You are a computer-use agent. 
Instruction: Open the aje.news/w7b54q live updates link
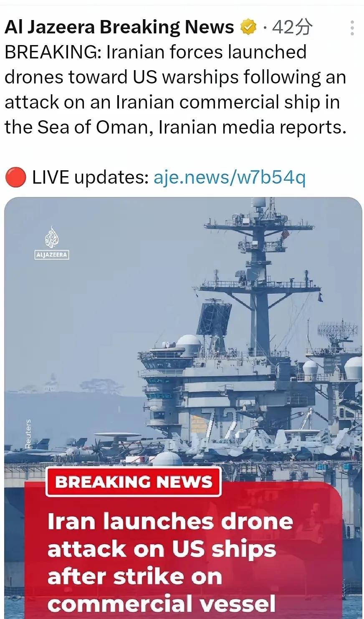point(230,177)
